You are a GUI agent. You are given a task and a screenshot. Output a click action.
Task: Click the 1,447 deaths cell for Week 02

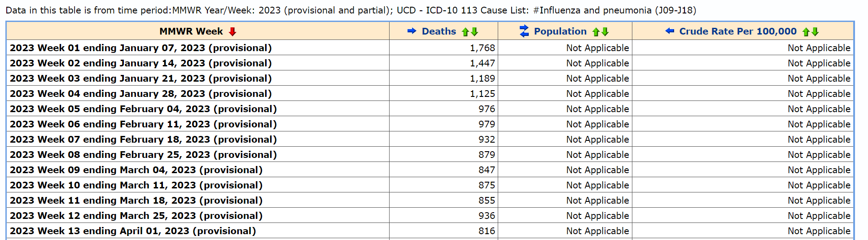tap(482, 63)
